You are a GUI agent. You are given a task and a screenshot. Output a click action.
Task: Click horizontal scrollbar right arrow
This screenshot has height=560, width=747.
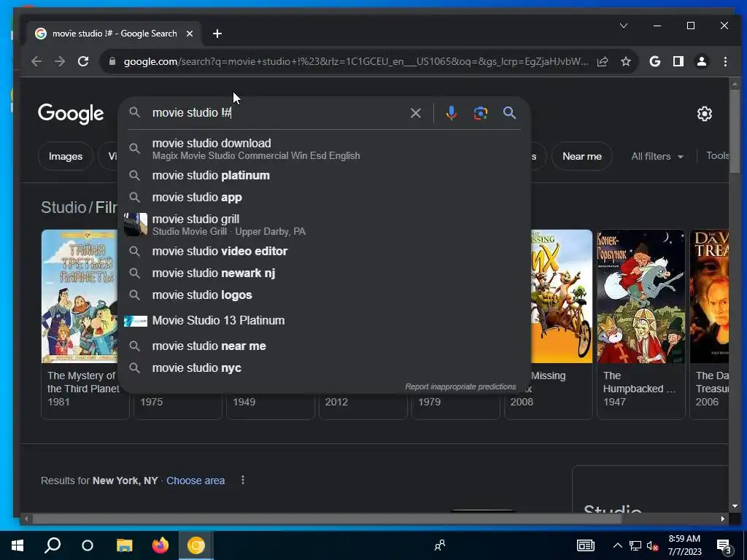point(723,519)
